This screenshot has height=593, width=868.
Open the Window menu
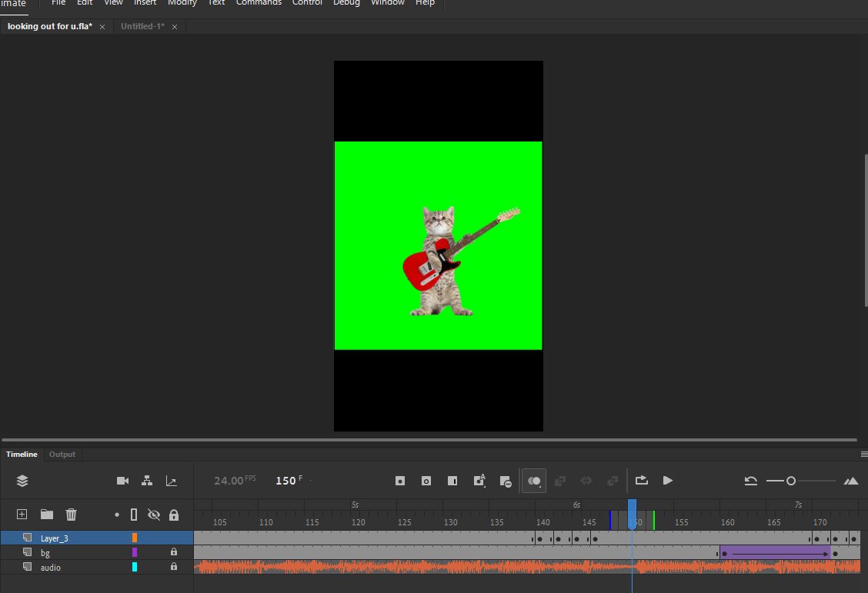[x=388, y=3]
